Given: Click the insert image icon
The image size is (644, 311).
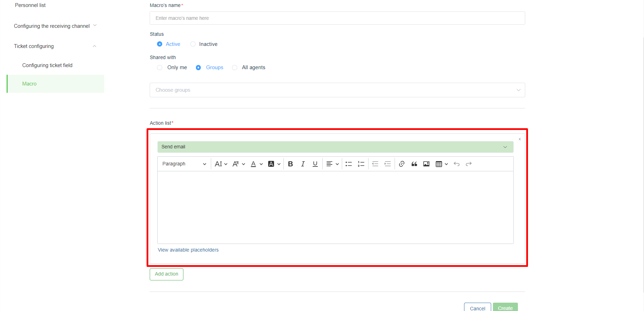Looking at the screenshot, I should 426,164.
